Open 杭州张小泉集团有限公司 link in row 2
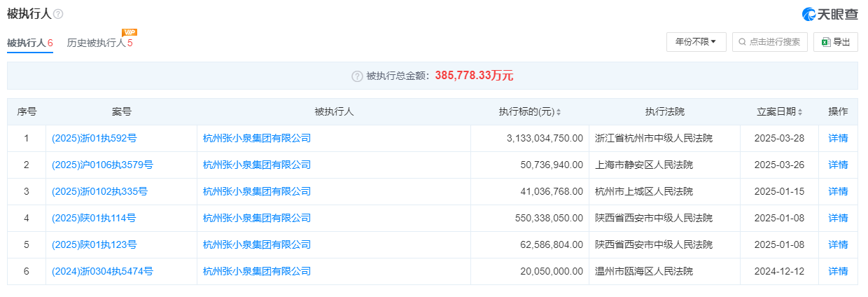This screenshot has width=868, height=297. coord(257,165)
